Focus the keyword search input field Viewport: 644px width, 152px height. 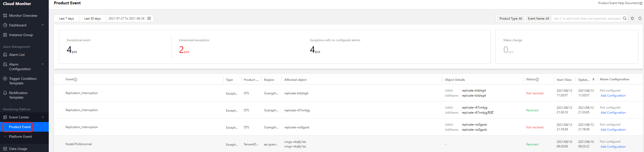[587, 19]
